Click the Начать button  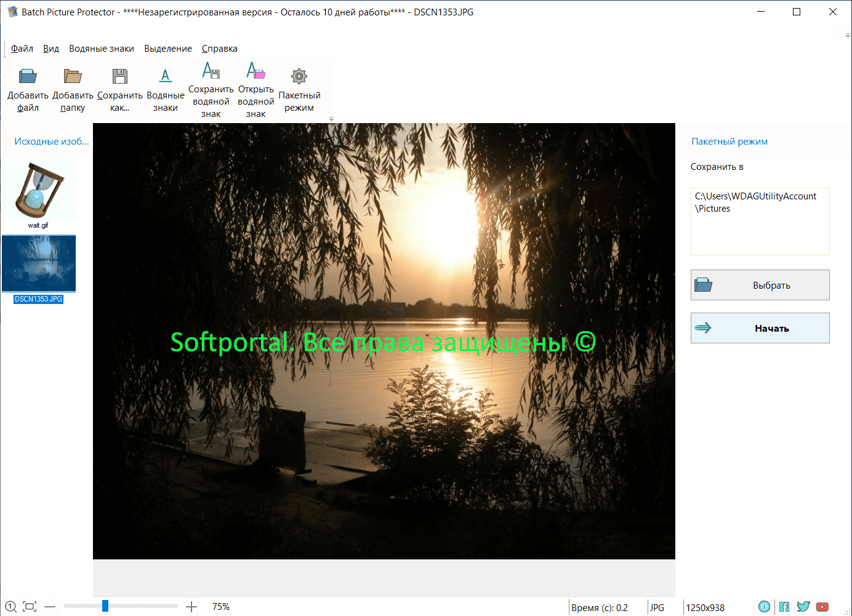pyautogui.click(x=760, y=328)
